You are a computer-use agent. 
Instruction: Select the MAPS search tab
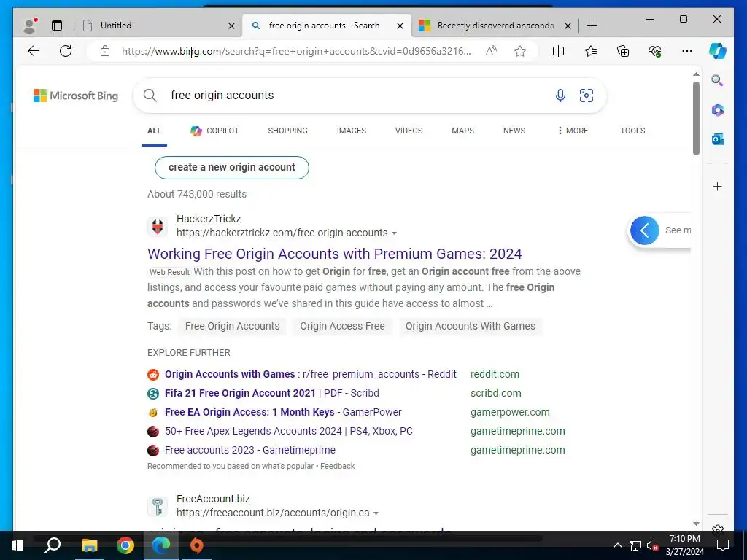tap(462, 131)
